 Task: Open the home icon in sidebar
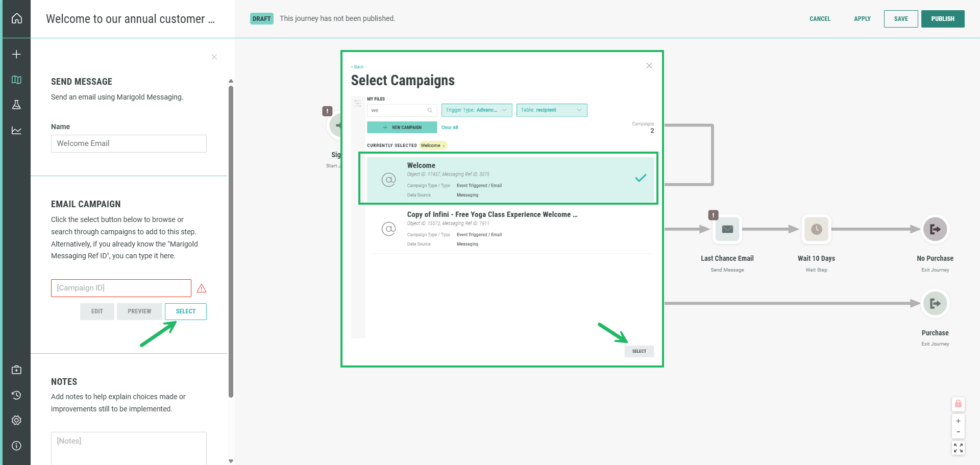[17, 18]
